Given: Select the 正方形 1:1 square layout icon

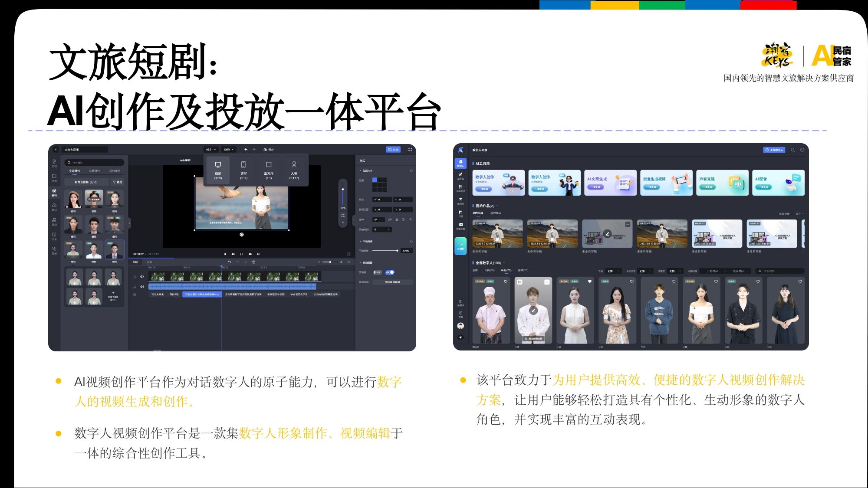Looking at the screenshot, I should point(269,165).
